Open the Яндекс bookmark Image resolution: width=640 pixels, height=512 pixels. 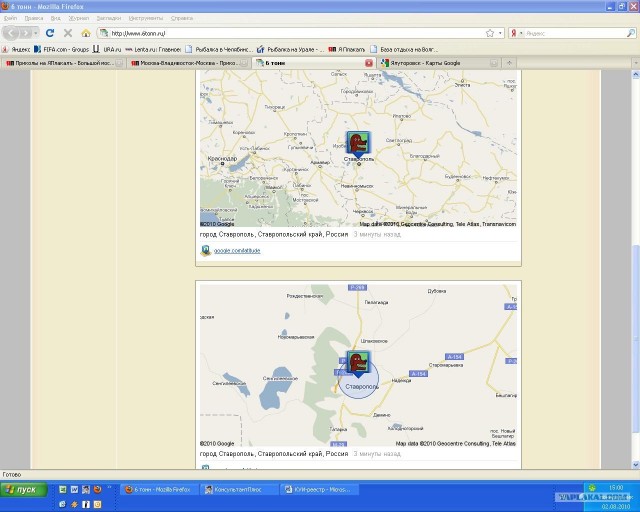tap(16, 49)
